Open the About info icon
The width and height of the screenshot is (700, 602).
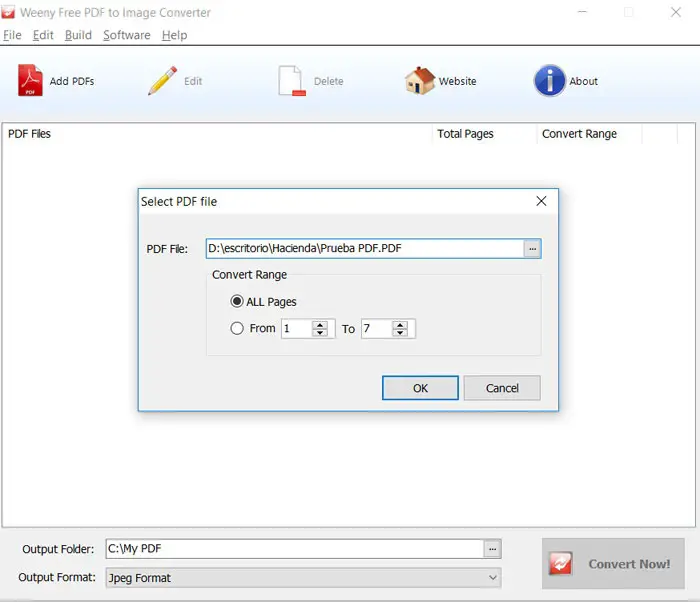point(550,81)
